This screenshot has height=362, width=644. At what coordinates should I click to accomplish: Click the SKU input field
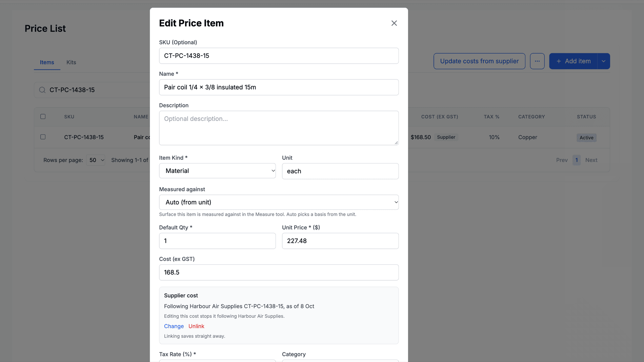click(279, 56)
